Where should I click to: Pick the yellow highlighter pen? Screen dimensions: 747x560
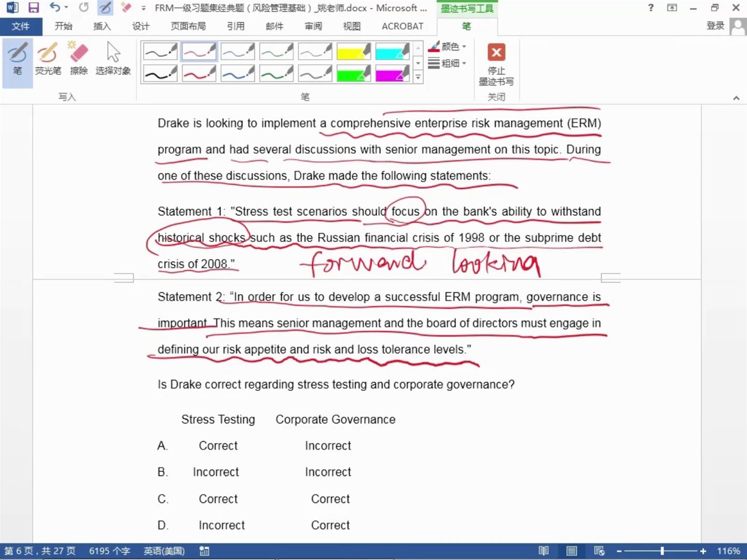pyautogui.click(x=354, y=52)
